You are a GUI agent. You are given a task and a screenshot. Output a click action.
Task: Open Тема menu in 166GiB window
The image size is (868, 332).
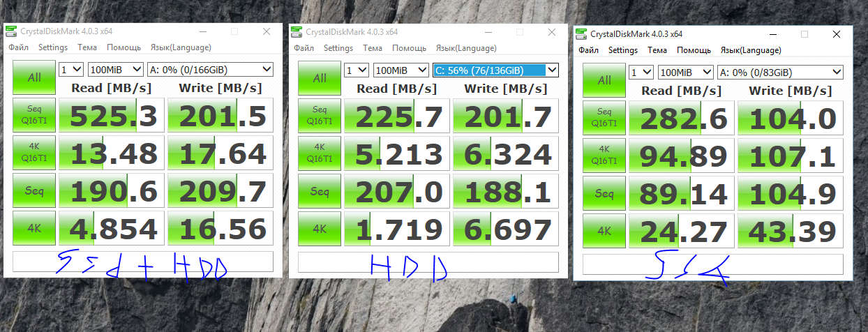(x=87, y=47)
